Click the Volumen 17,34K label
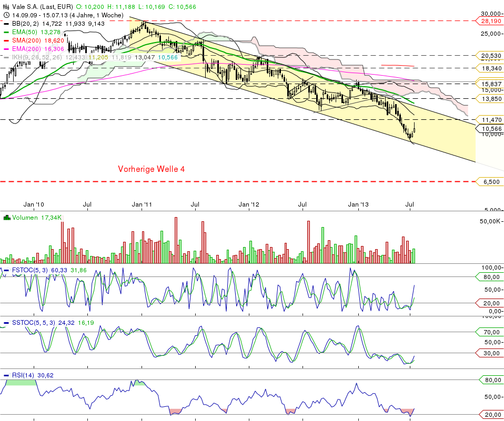This screenshot has width=504, height=421. (37, 218)
